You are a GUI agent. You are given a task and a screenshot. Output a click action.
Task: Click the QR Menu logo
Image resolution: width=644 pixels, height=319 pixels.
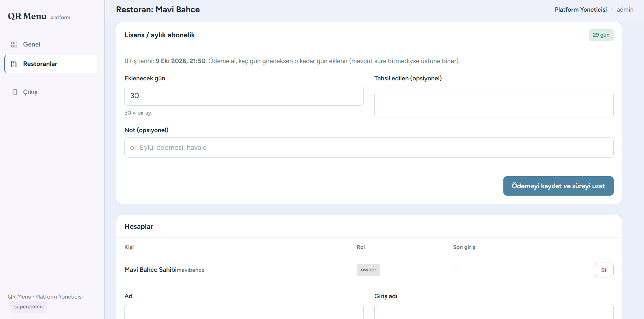pos(27,16)
